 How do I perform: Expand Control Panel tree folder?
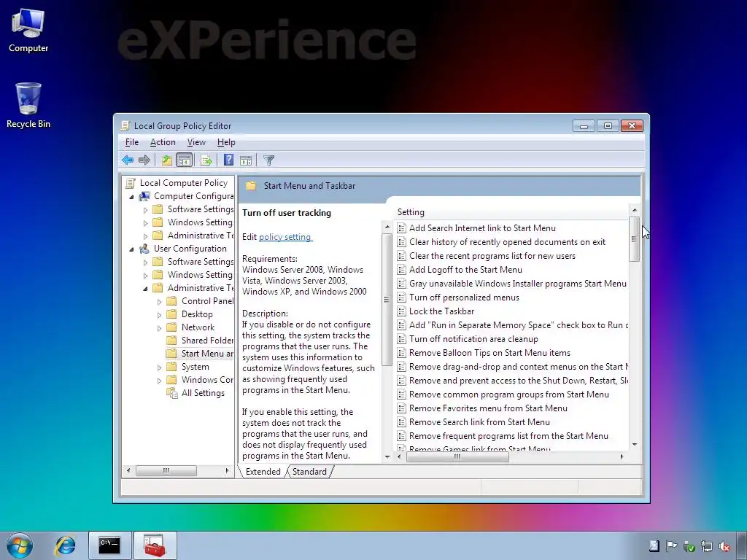tap(160, 302)
